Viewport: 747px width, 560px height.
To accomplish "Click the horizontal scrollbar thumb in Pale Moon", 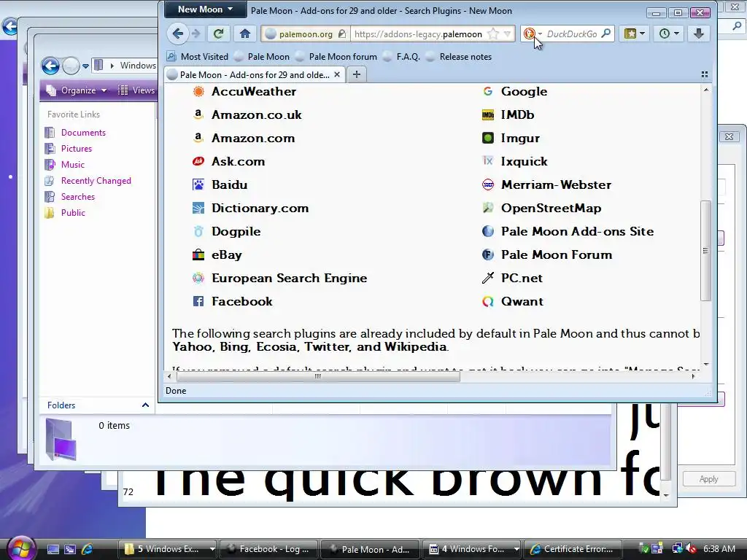I will pos(318,376).
